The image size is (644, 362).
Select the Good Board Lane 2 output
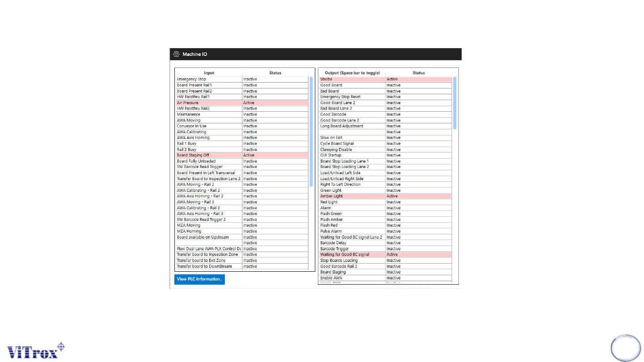click(386, 103)
